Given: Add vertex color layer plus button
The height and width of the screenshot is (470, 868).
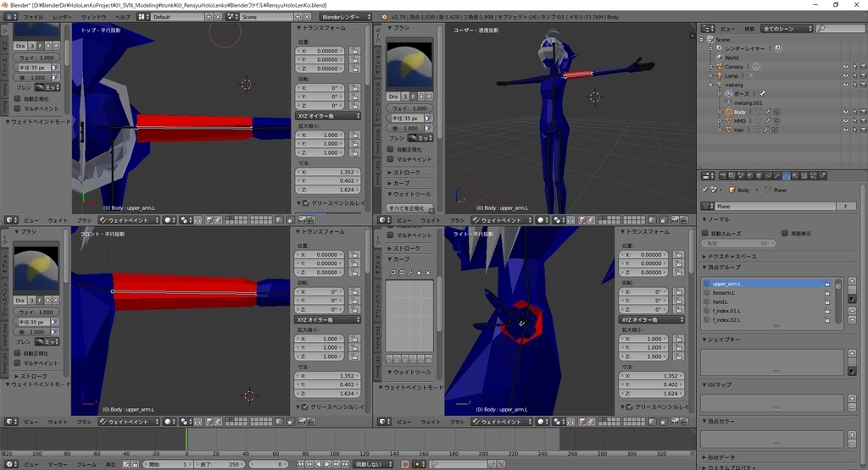Looking at the screenshot, I should [x=853, y=434].
